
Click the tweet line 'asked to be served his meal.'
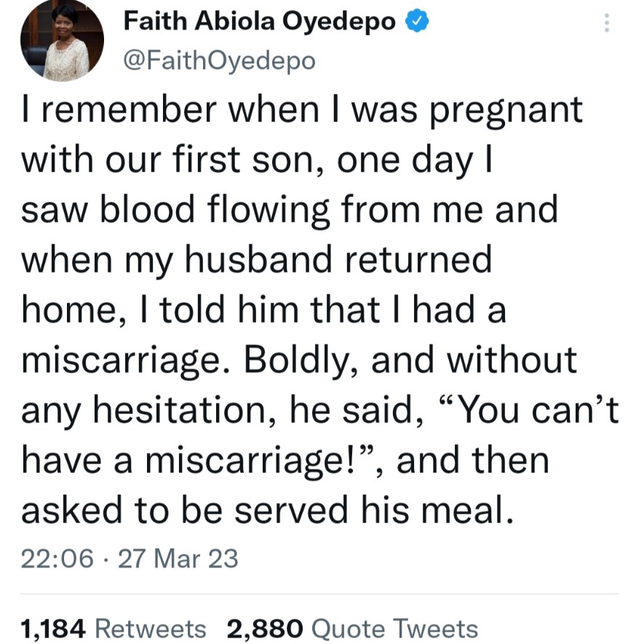coord(267,509)
